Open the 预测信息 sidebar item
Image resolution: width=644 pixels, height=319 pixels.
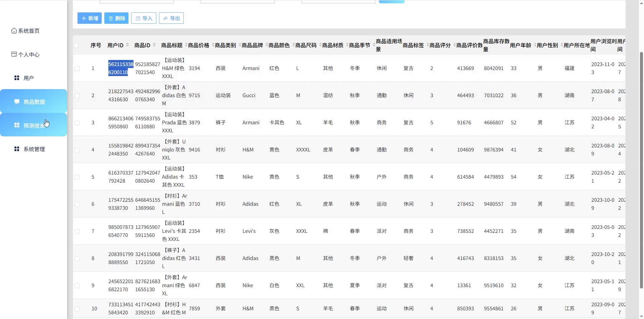coord(34,125)
